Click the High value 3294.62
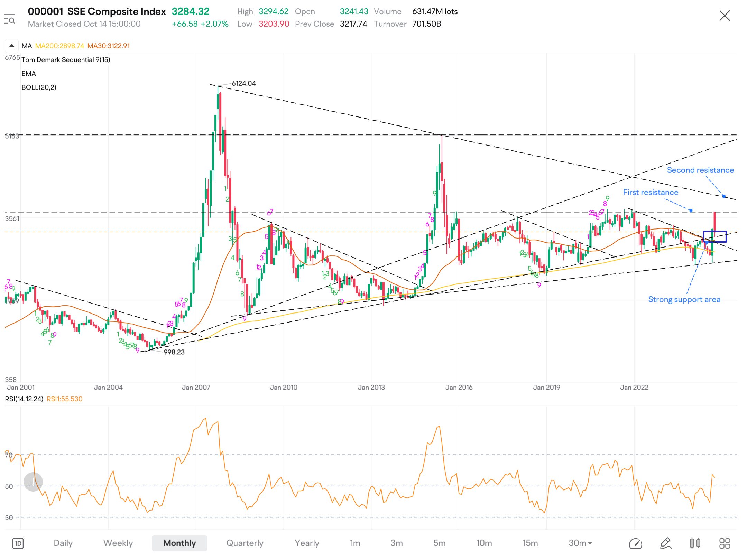Image resolution: width=747 pixels, height=560 pixels. 274,11
